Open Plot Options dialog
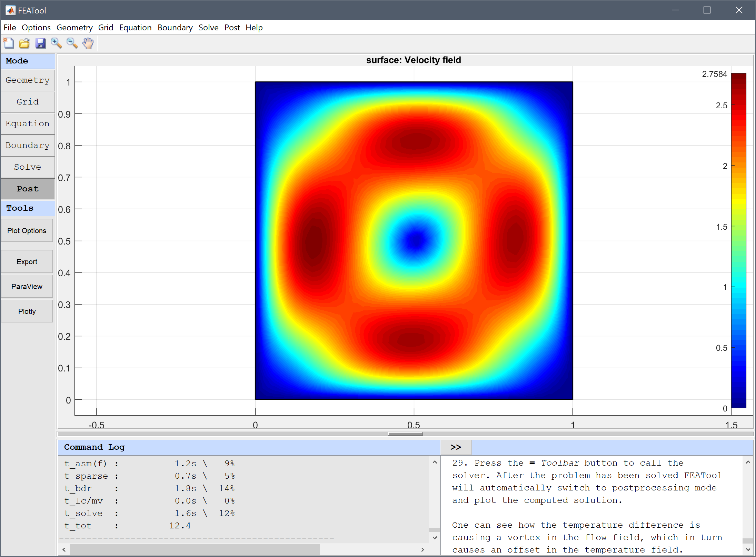Screen dimensions: 756x557 coord(27,231)
